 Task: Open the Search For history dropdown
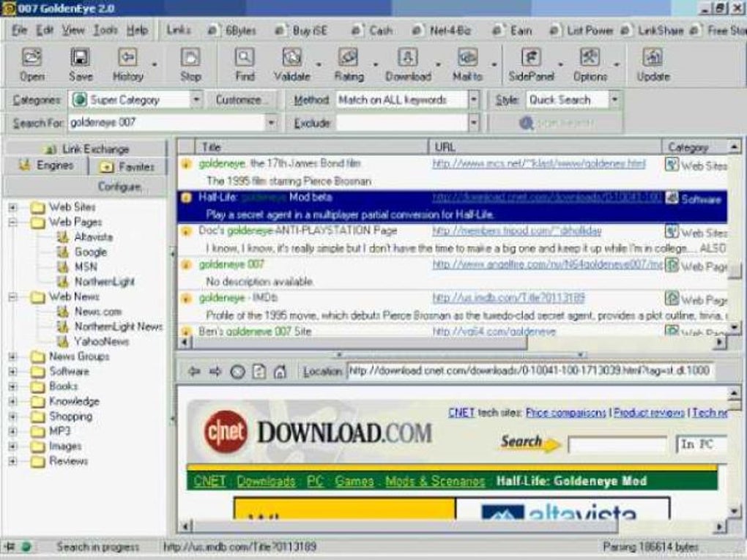(271, 123)
